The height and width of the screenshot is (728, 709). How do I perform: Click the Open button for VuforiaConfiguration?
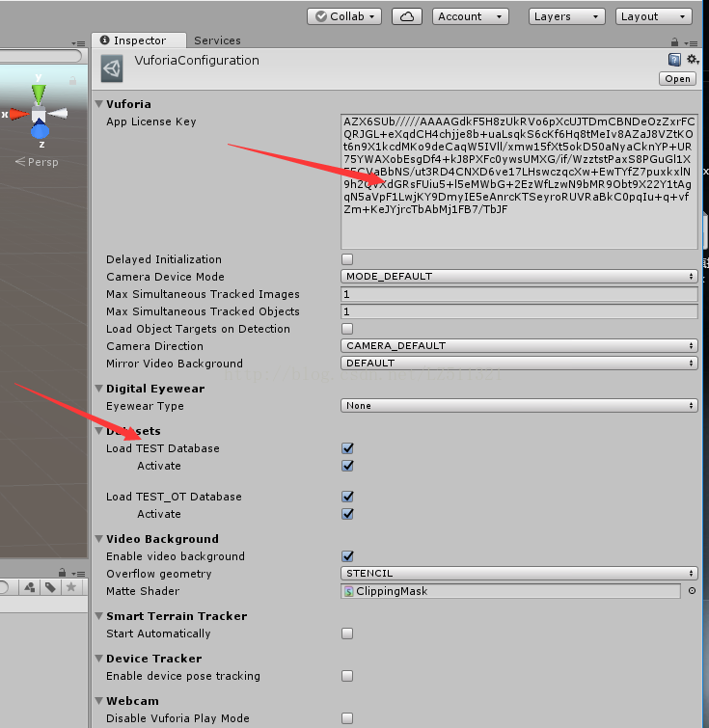click(677, 79)
